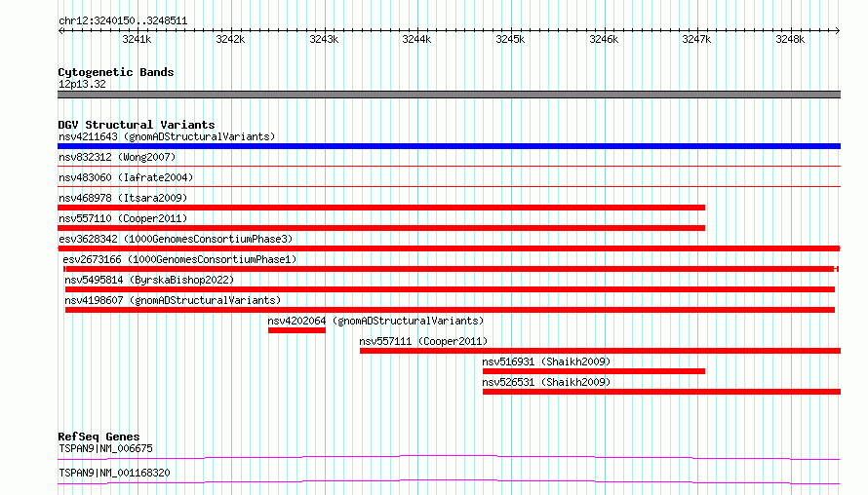Open nsv516931 (Shaikh2009) variant label
The width and height of the screenshot is (868, 495).
coord(546,362)
